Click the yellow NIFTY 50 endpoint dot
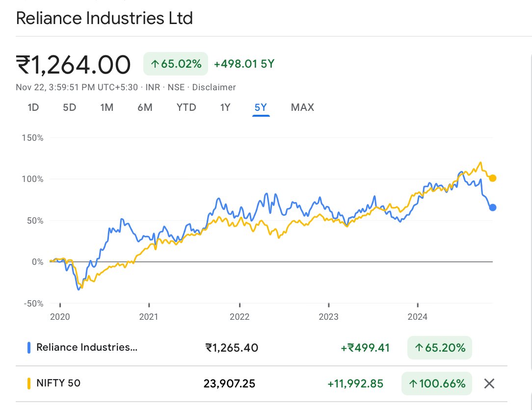Screen dimensions: 532x410 pos(493,178)
